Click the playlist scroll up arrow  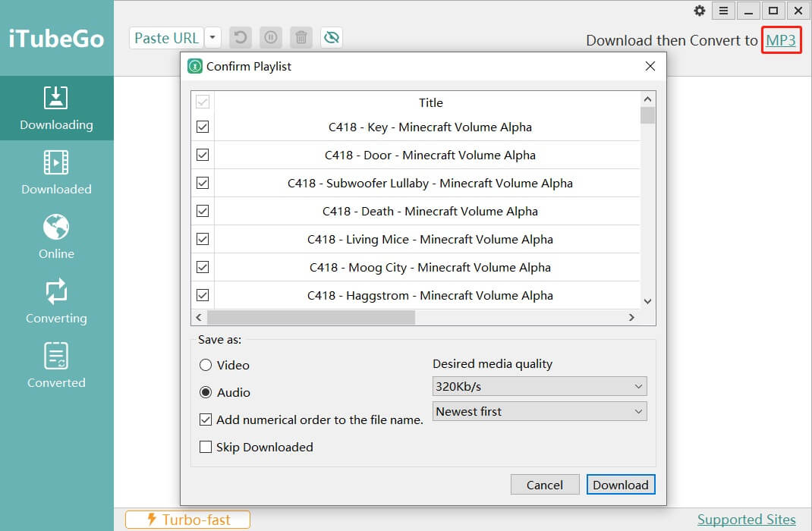click(647, 99)
